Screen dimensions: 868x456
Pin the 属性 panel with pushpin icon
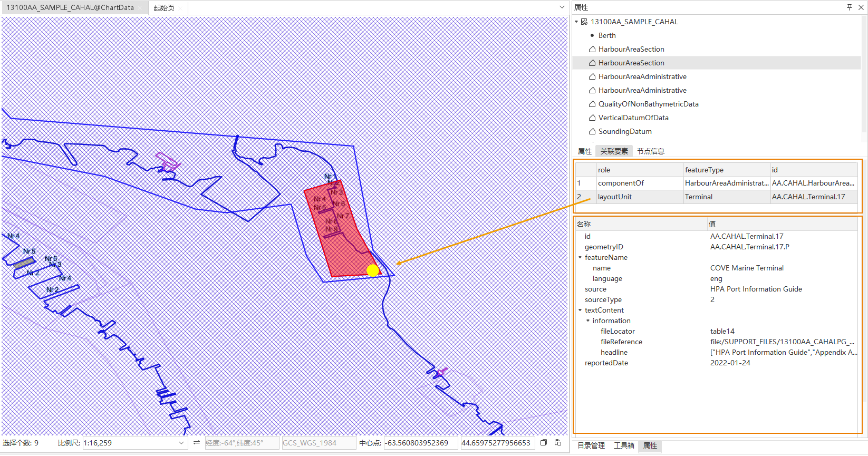[x=849, y=7]
